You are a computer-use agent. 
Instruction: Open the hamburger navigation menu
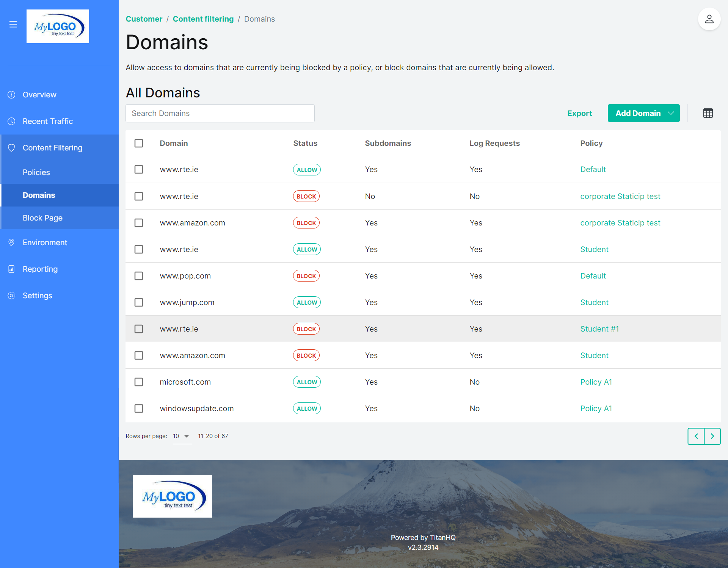click(x=13, y=24)
